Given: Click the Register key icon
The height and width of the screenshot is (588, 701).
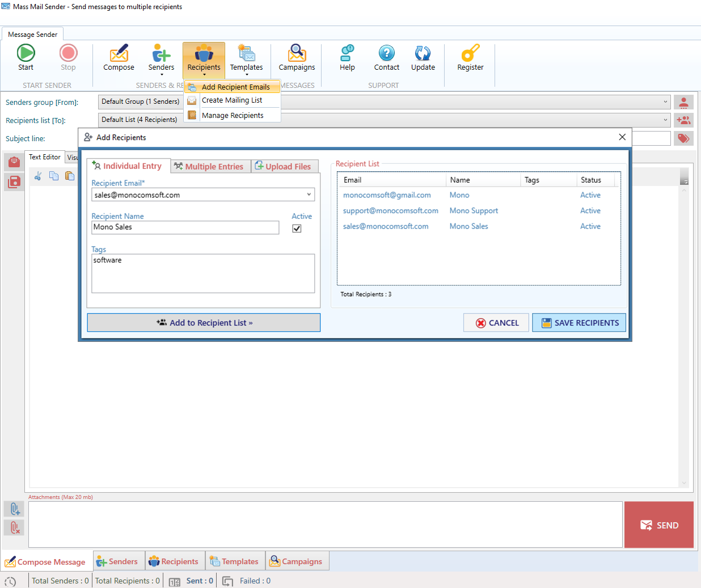Looking at the screenshot, I should pyautogui.click(x=471, y=53).
